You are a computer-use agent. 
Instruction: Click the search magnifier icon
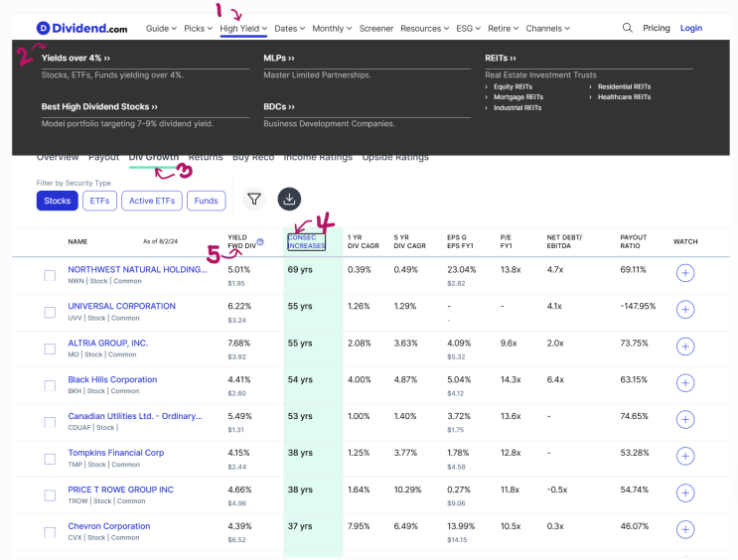coord(627,29)
